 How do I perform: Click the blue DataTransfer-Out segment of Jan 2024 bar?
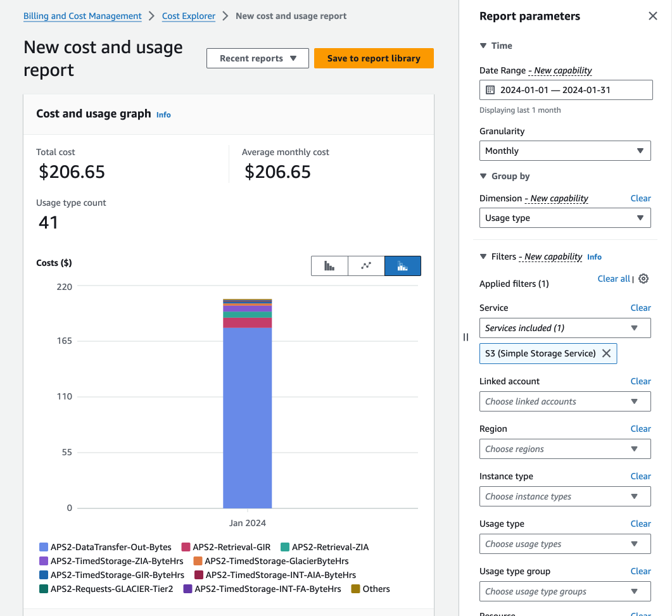coord(247,418)
